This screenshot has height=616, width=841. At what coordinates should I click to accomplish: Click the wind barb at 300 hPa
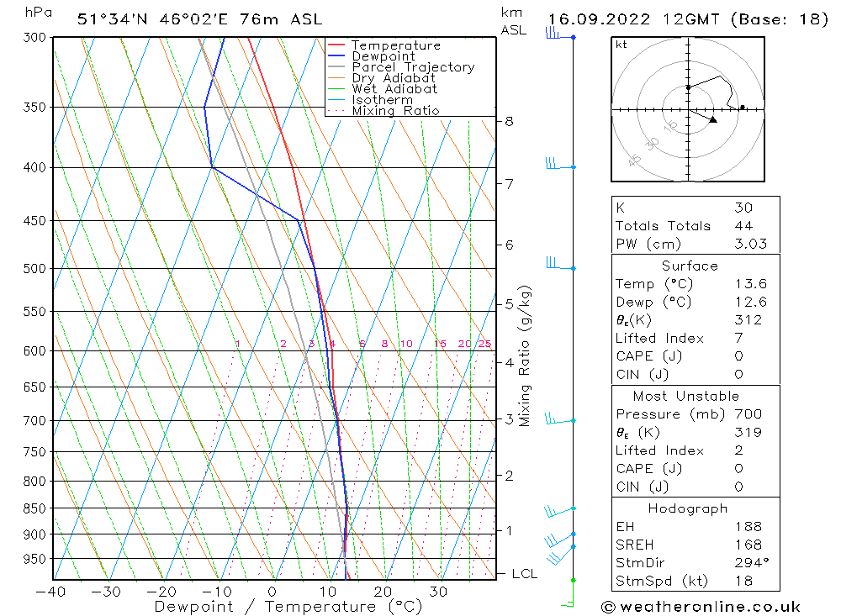560,34
